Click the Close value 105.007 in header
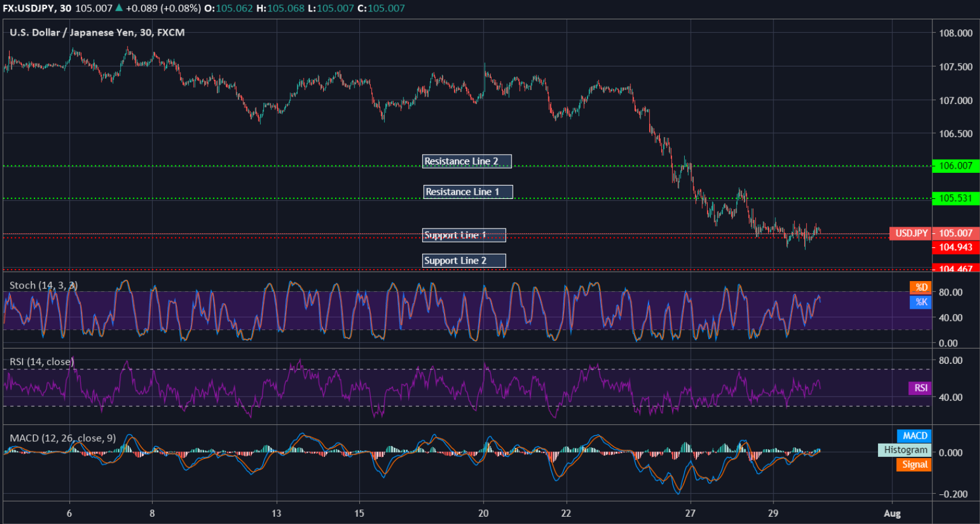 coord(386,8)
